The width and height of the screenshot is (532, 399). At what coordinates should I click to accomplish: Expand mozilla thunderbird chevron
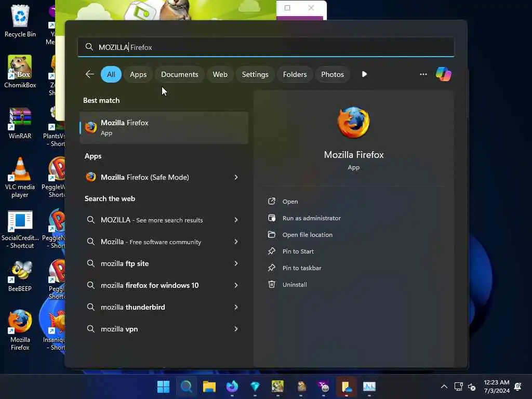(x=236, y=307)
